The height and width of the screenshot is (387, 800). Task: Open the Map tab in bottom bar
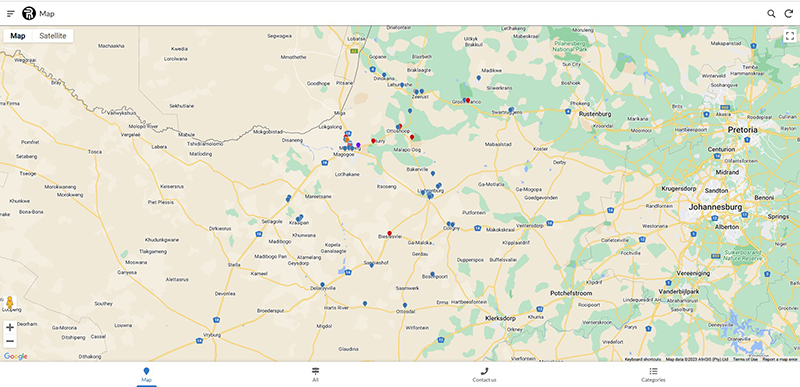[x=146, y=375]
